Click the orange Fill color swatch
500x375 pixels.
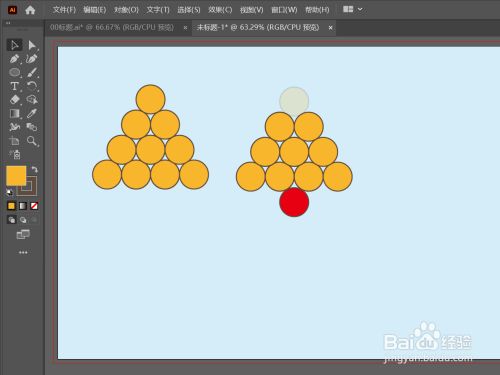point(16,176)
